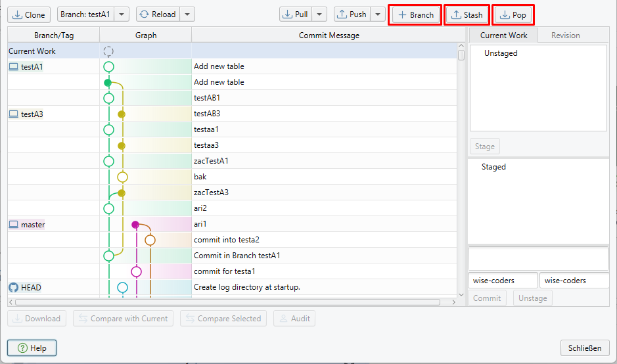Select the testaa3 commit
This screenshot has width=617, height=364.
point(206,145)
